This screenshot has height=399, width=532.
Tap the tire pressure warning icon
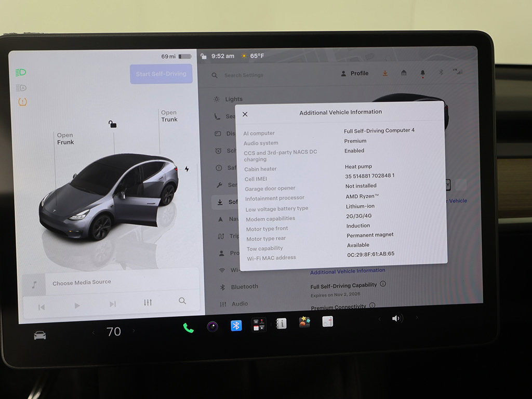point(22,101)
